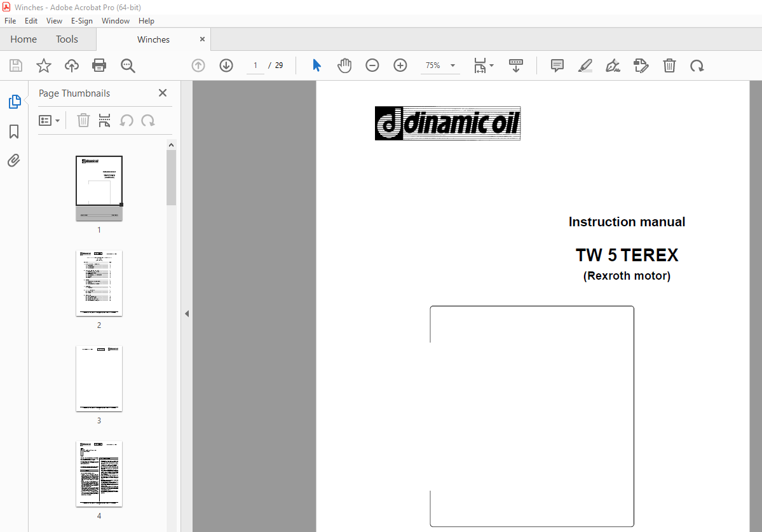Select page 4 thumbnail

coord(99,474)
